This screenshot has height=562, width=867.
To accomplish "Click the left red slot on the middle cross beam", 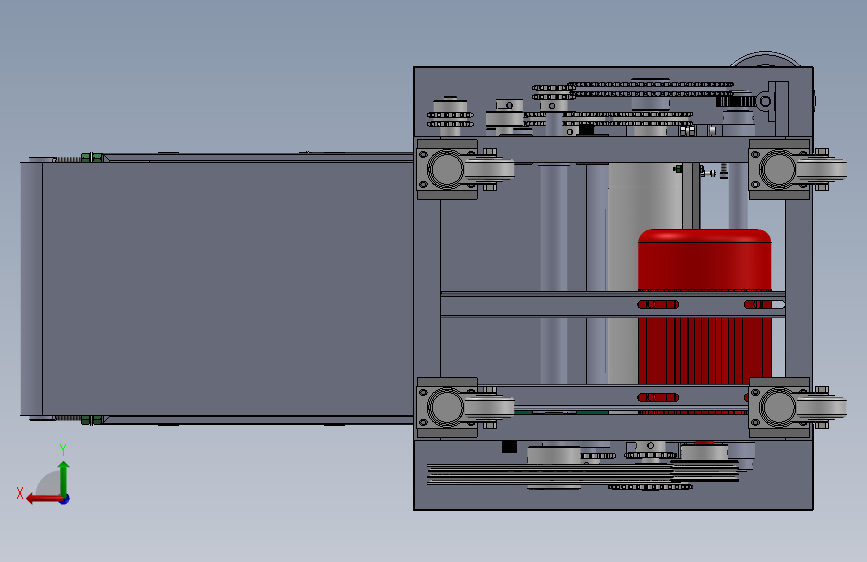I will (x=658, y=304).
